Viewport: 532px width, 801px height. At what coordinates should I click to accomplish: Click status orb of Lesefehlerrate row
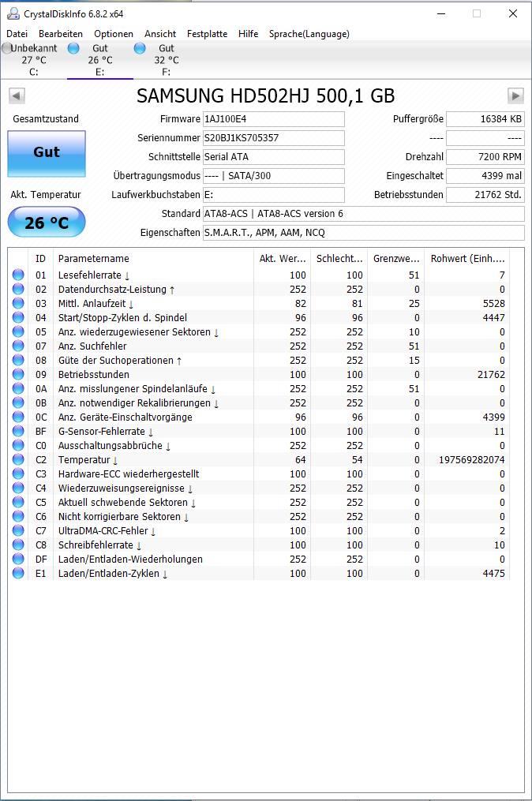18,275
